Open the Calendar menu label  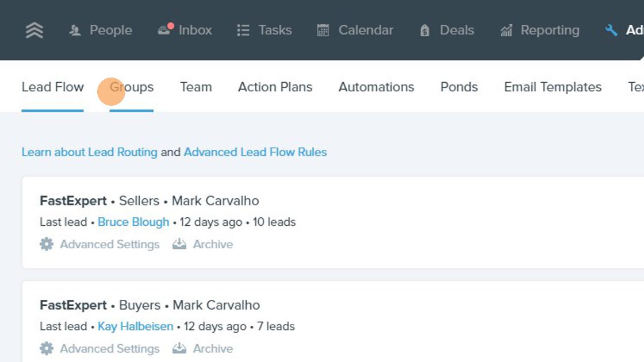click(x=366, y=30)
